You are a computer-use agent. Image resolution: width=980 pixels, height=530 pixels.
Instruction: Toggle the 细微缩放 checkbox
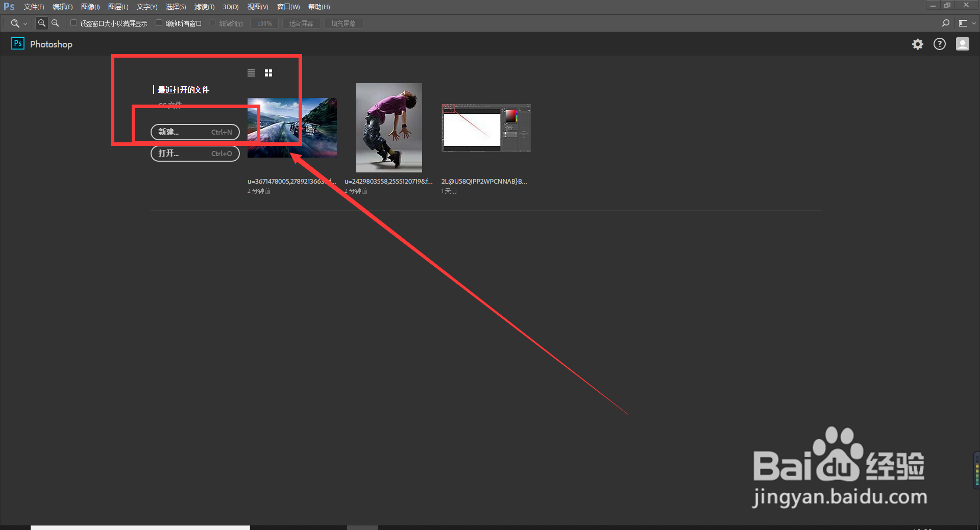213,23
